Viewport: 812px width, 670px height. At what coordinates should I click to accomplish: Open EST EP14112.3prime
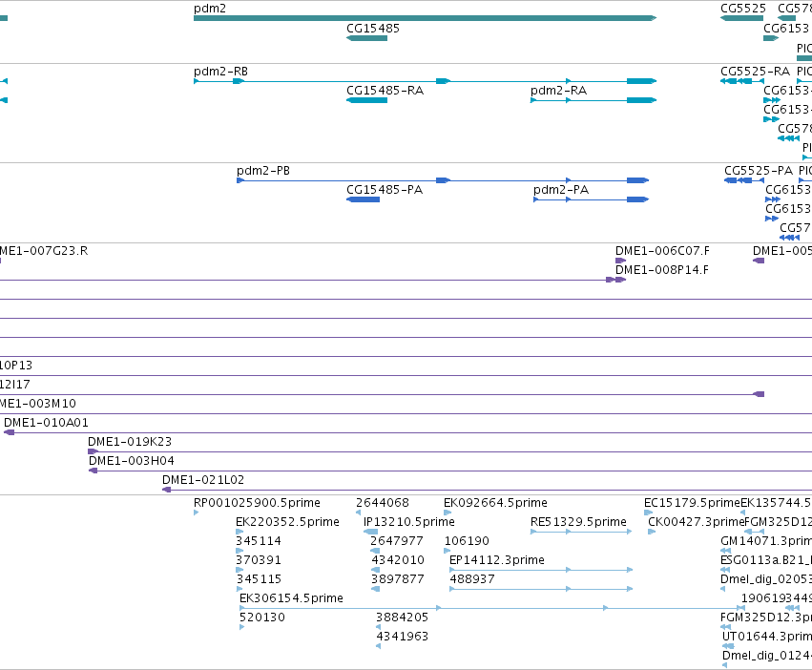tap(497, 560)
